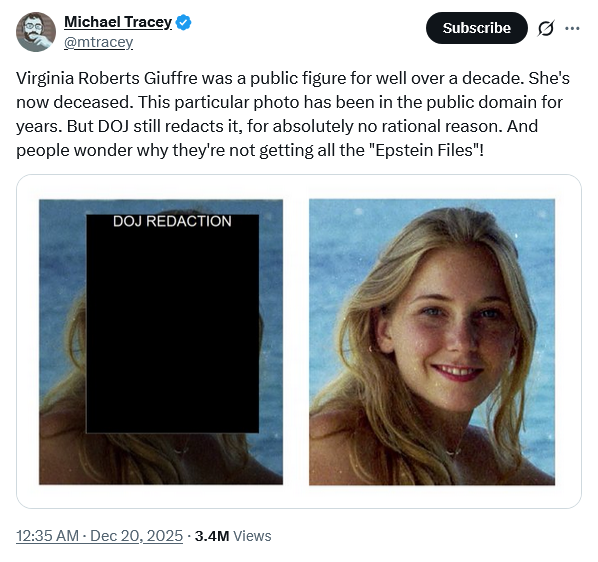Open the three-dot more options menu
Screen dimensions: 598x562
click(x=572, y=28)
